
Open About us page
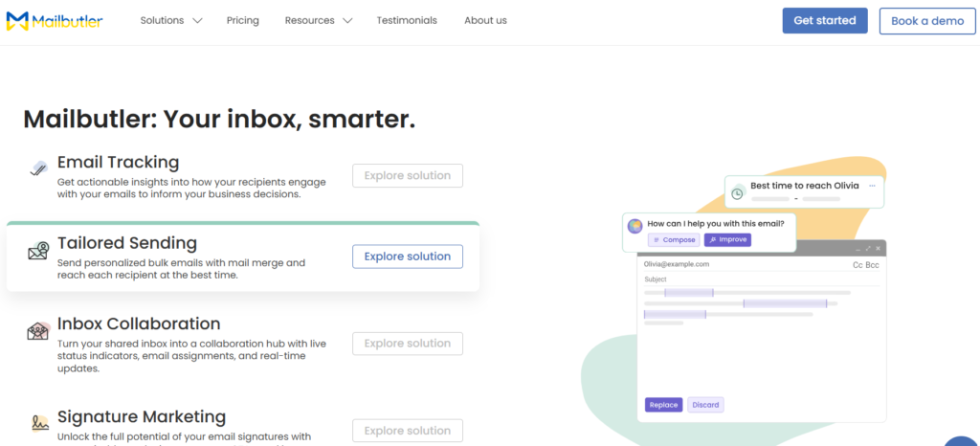coord(485,21)
